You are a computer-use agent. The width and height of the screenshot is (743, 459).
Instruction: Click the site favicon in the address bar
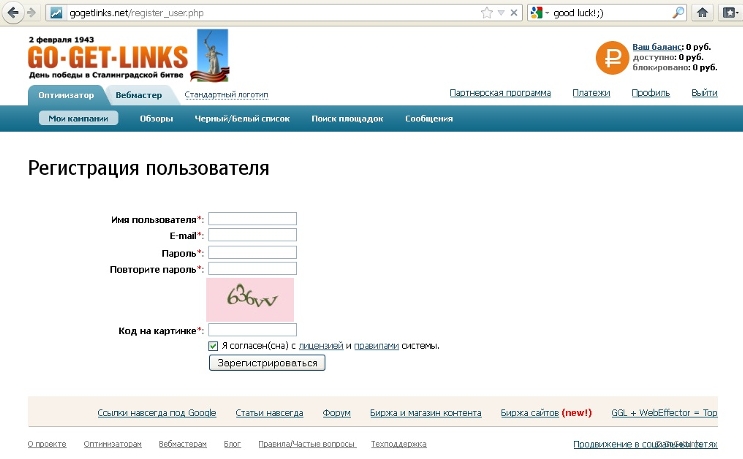click(56, 13)
